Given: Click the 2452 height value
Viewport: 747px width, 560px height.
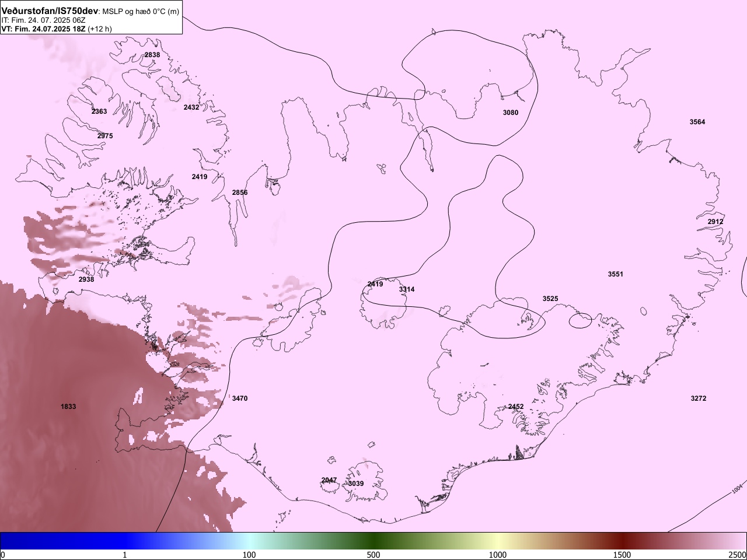Looking at the screenshot, I should point(516,407).
